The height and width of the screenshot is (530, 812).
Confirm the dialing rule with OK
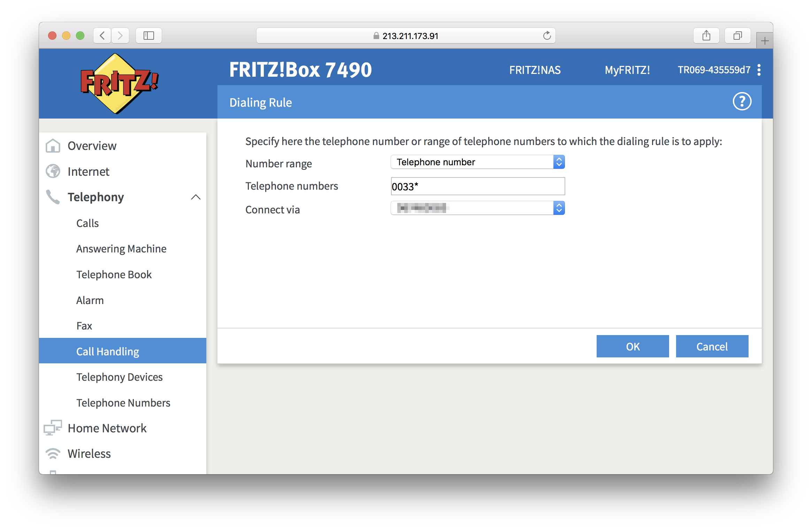[x=633, y=346]
